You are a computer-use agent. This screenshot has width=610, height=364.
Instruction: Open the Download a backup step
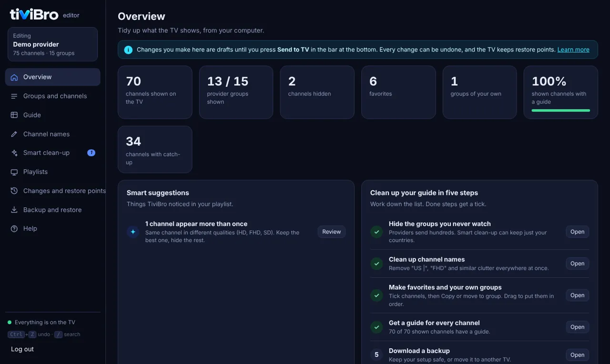[x=578, y=355]
